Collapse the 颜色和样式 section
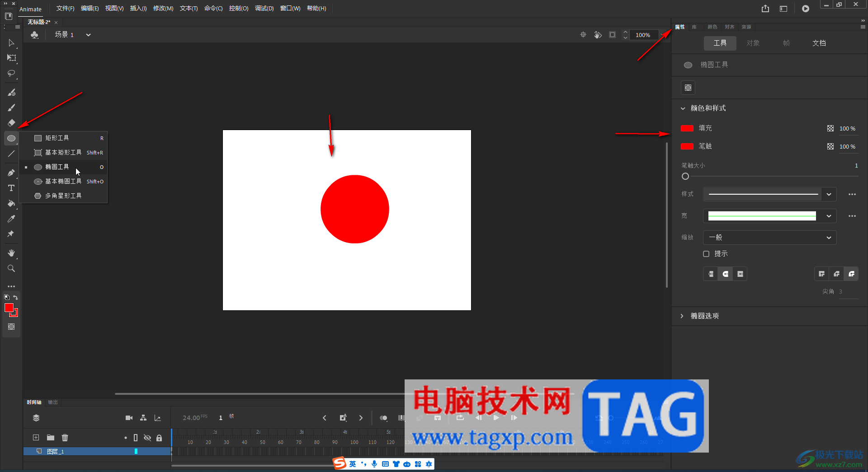Viewport: 868px width, 472px height. 683,108
